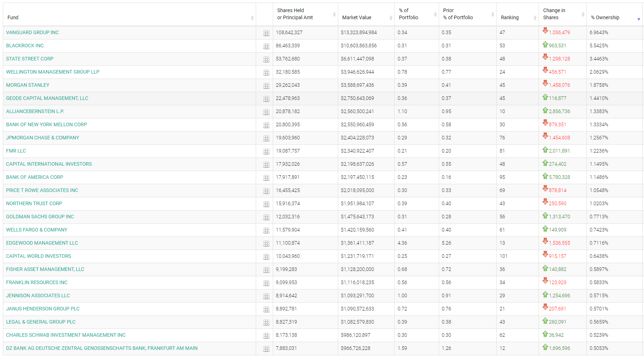Select Bank of America change 5,780,328

coord(559,177)
